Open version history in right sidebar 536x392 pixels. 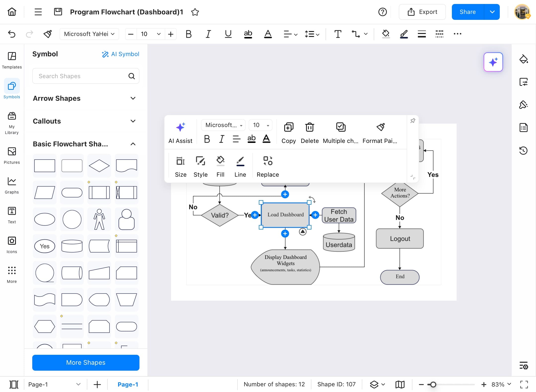click(523, 150)
